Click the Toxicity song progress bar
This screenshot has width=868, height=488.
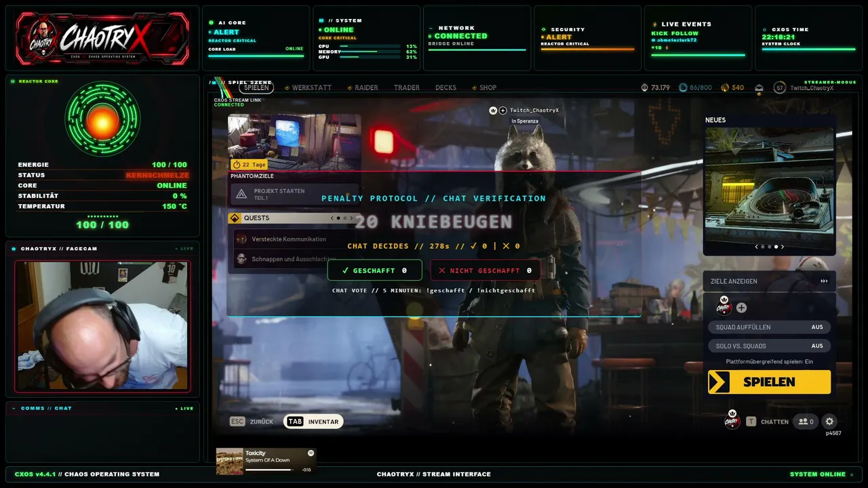coord(269,469)
